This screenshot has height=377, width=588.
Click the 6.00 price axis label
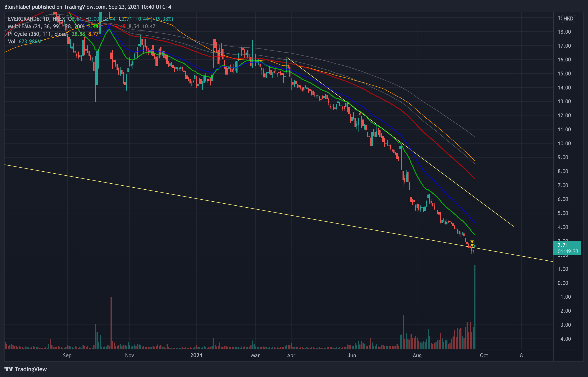pyautogui.click(x=563, y=199)
